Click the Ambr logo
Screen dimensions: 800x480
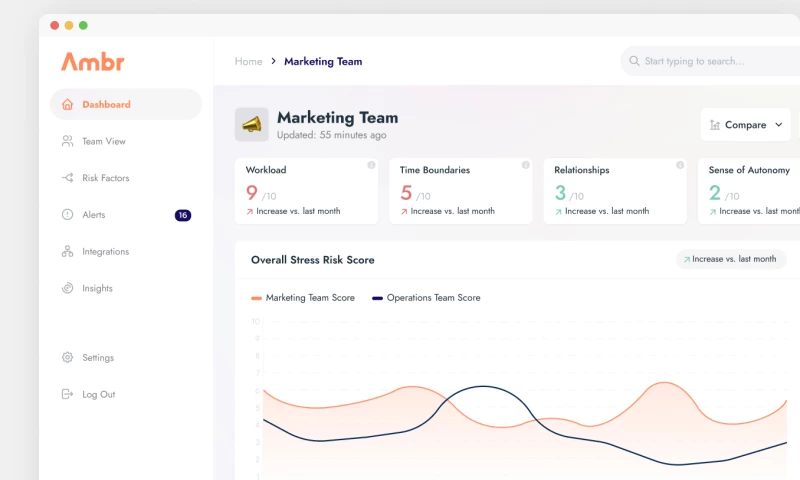pyautogui.click(x=92, y=61)
